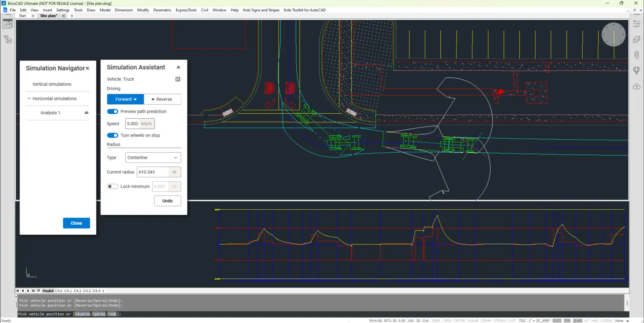Open the adjustment sliders icon on right sidebar
The image size is (644, 323).
pyautogui.click(x=636, y=24)
